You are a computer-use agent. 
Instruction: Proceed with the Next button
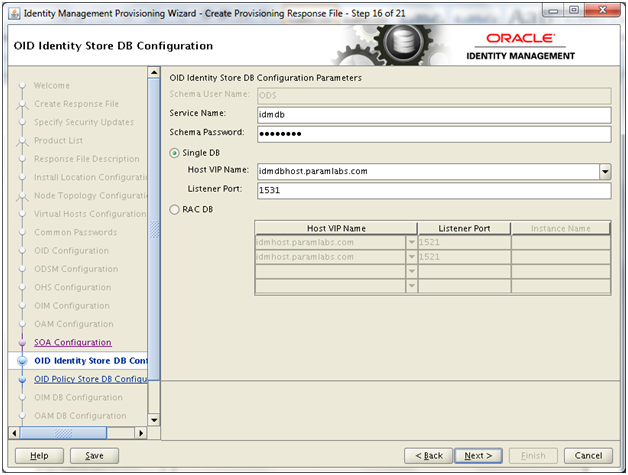tap(478, 456)
